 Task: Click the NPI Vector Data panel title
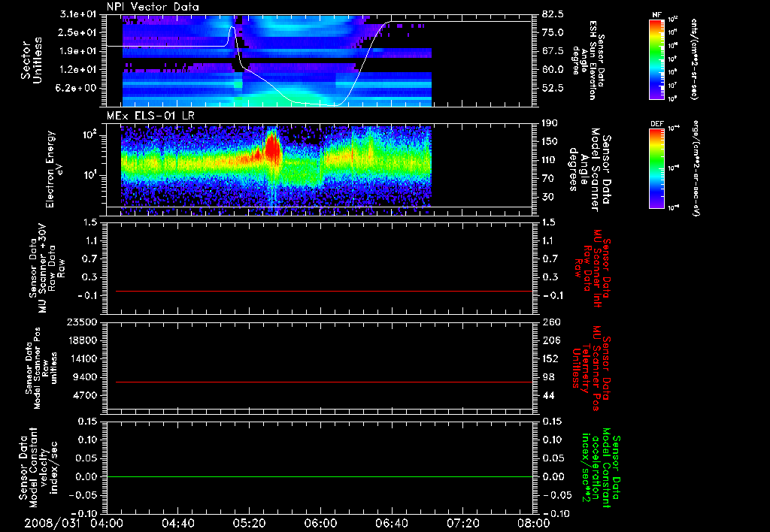[x=153, y=7]
